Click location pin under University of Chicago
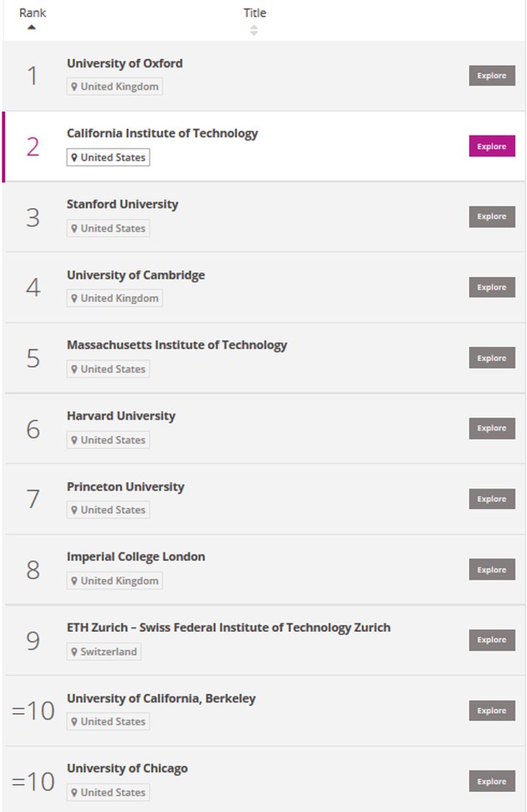The image size is (527, 812). tap(74, 793)
